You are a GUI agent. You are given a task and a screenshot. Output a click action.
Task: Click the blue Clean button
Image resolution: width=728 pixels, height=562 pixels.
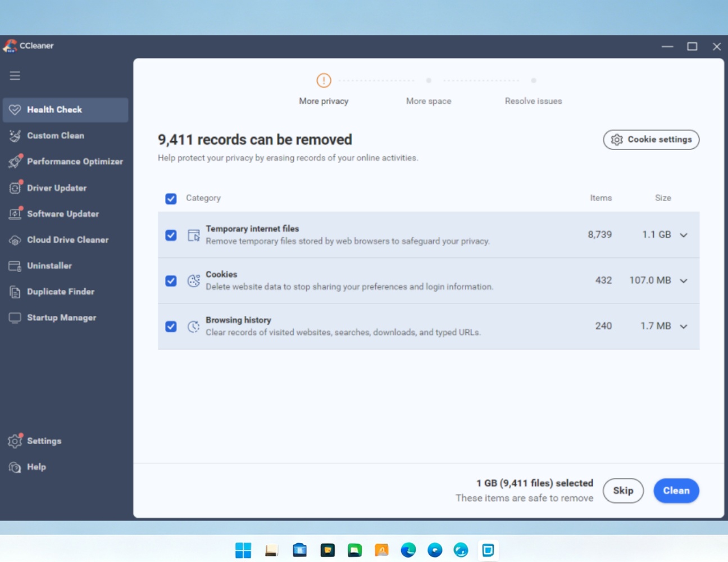coord(676,491)
